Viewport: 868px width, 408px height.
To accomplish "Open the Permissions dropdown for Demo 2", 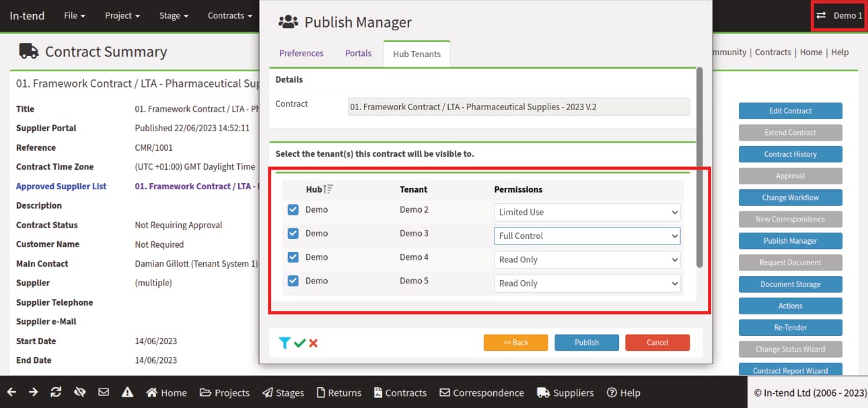I will (586, 212).
